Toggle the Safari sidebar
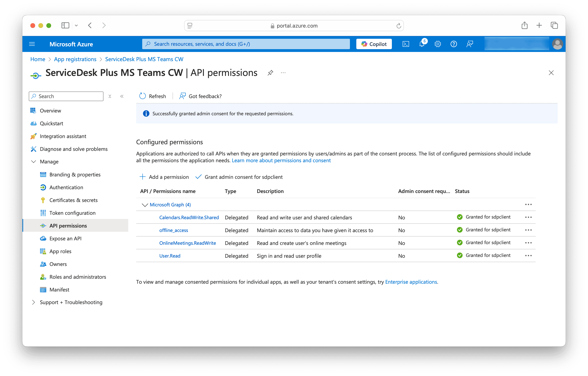Viewport: 588px width, 376px height. (65, 25)
